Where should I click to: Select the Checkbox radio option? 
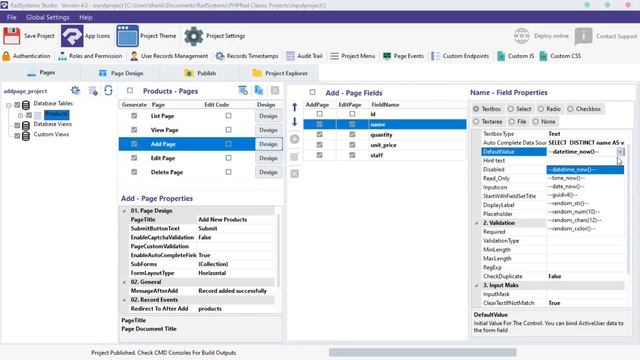(584, 109)
